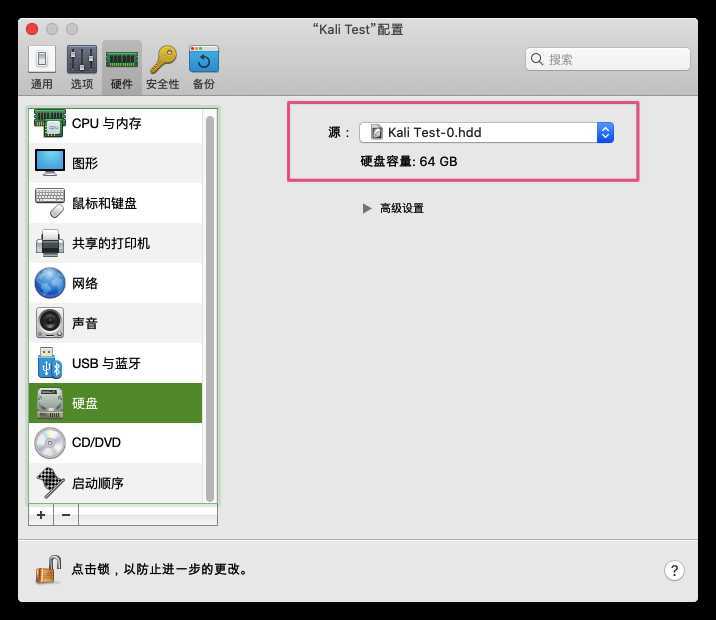Click the 硬盘容量: 64 GB text
Viewport: 716px width, 620px height.
coord(409,162)
